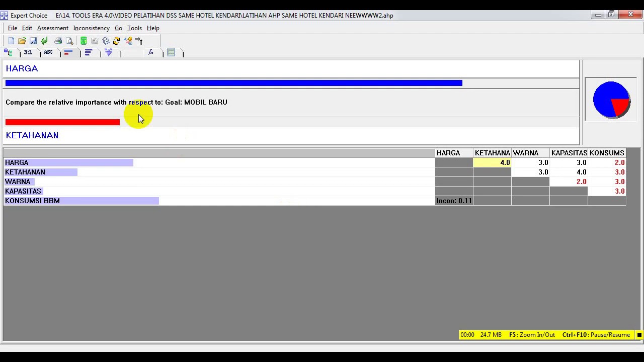The height and width of the screenshot is (362, 644).
Task: Open the Help menu
Action: pos(153,28)
